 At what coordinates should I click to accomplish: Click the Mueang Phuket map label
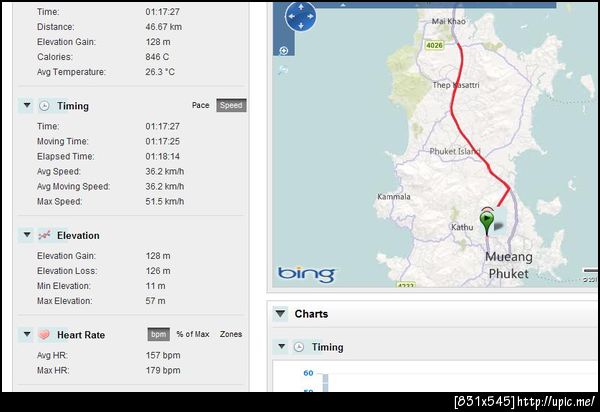[509, 265]
